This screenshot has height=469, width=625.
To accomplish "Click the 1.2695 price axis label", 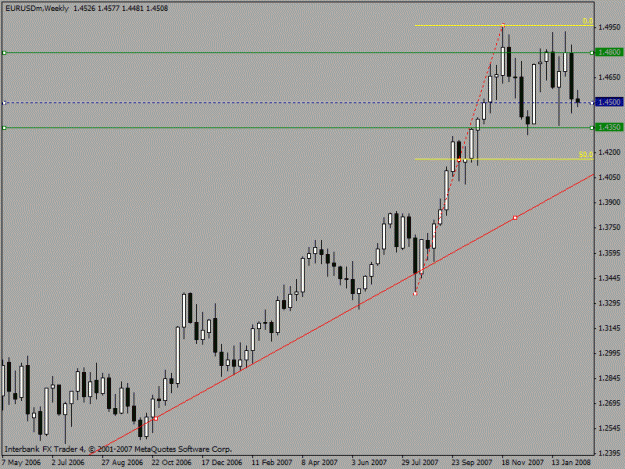I will click(610, 403).
